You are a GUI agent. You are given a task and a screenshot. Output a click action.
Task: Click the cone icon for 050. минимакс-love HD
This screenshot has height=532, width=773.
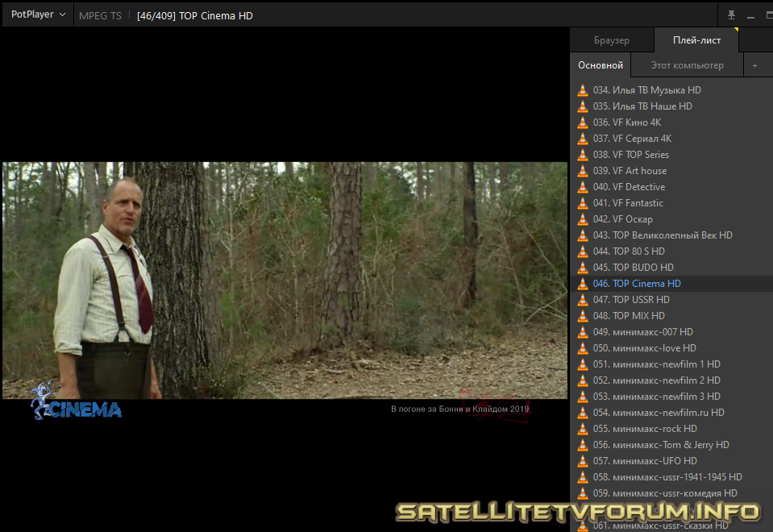pos(582,348)
